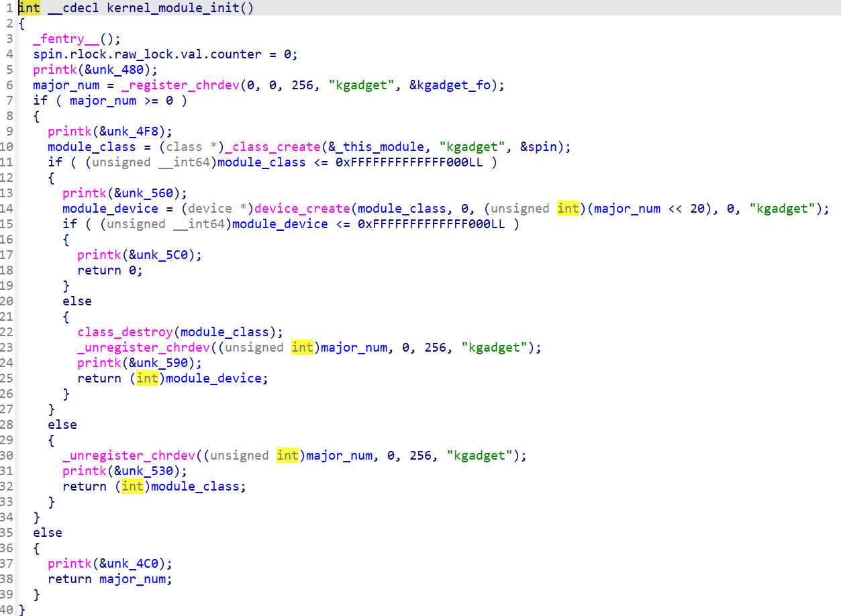This screenshot has width=841, height=616.
Task: Select major_num in the line 38 return
Action: pos(132,579)
